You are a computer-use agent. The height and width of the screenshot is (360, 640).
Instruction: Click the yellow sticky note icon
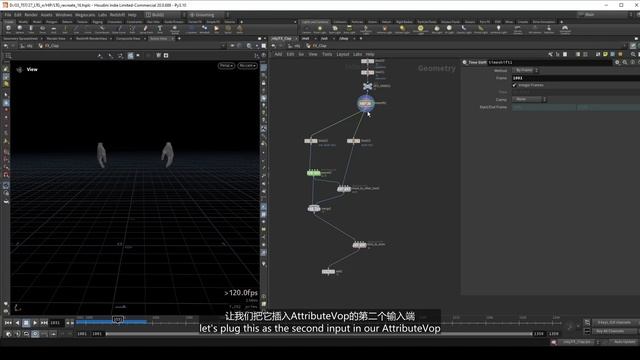(x=605, y=54)
